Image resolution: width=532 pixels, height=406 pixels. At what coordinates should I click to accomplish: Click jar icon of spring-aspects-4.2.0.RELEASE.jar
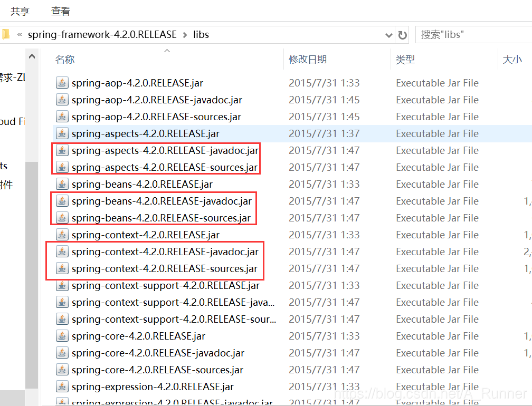coord(62,133)
